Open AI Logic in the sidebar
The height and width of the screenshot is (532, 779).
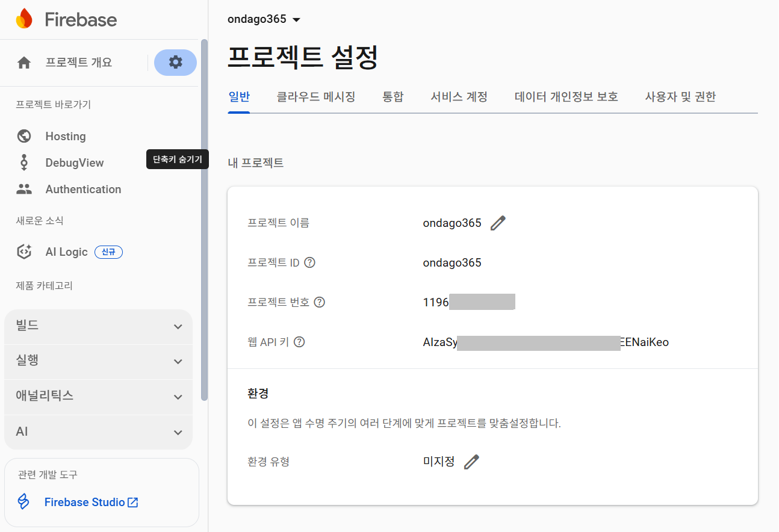[x=66, y=252]
